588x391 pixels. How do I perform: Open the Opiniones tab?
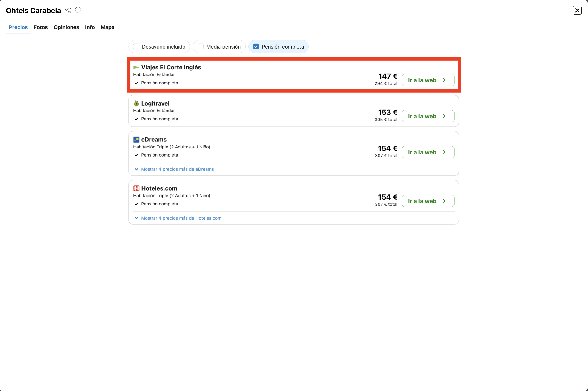pyautogui.click(x=66, y=27)
